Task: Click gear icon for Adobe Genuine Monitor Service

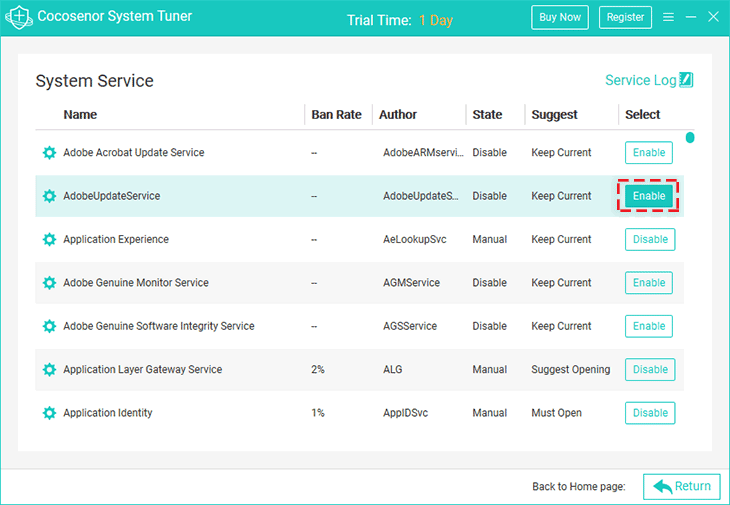Action: (49, 283)
